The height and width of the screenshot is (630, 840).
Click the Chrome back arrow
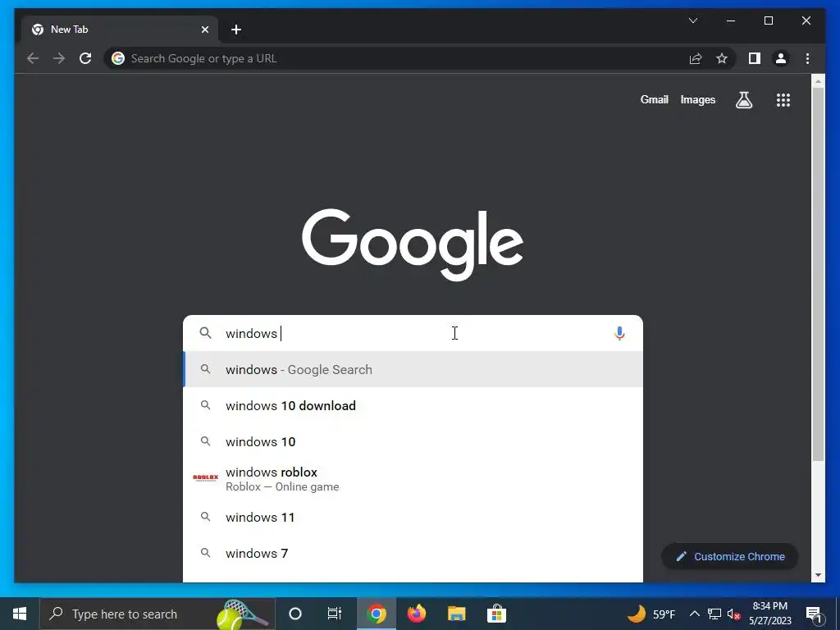click(33, 58)
